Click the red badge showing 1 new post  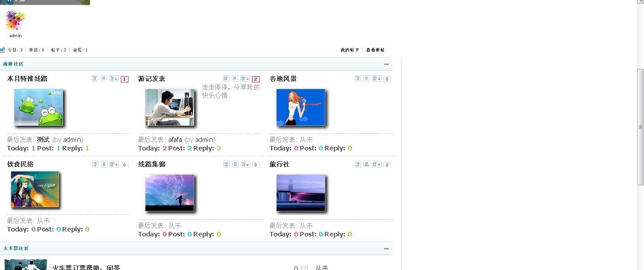[124, 78]
